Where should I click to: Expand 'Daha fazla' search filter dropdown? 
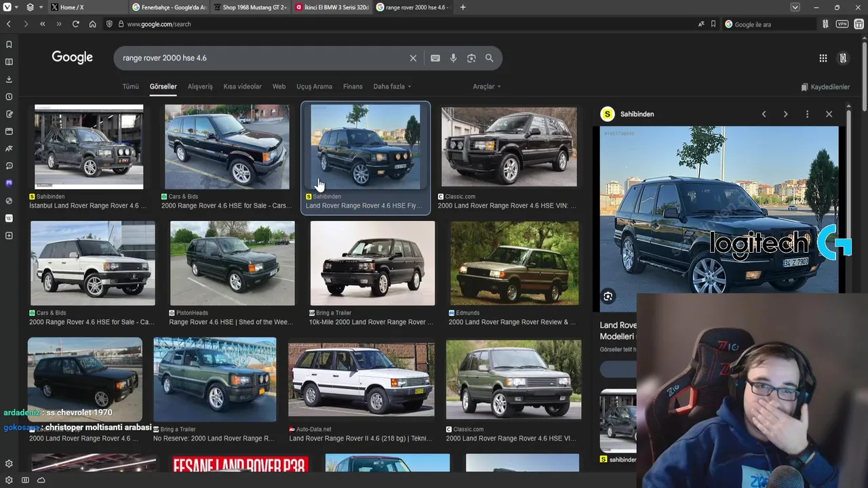pyautogui.click(x=392, y=87)
